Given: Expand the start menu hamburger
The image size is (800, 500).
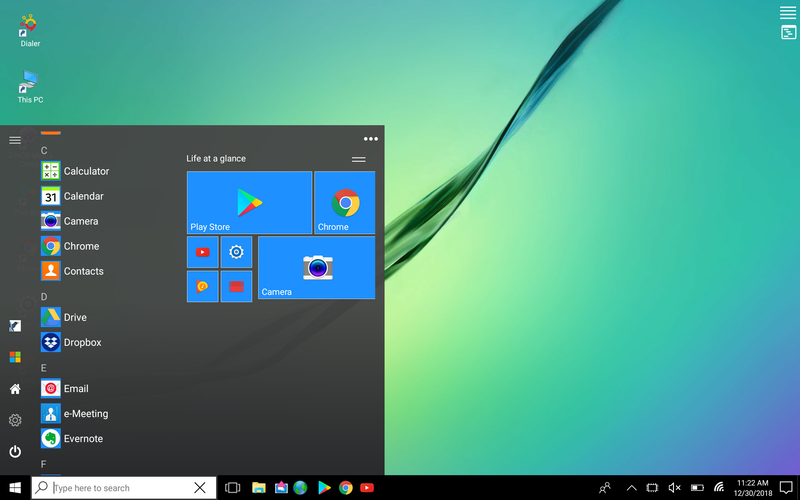Looking at the screenshot, I should pyautogui.click(x=15, y=140).
